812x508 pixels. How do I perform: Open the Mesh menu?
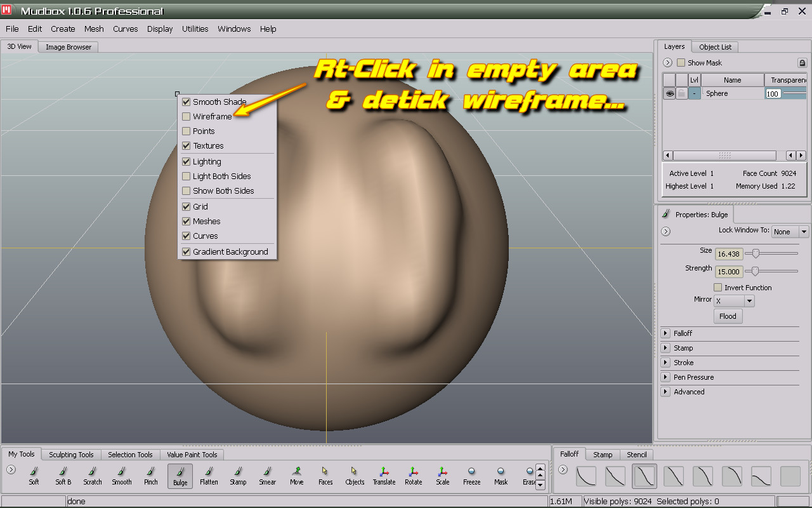[94, 29]
